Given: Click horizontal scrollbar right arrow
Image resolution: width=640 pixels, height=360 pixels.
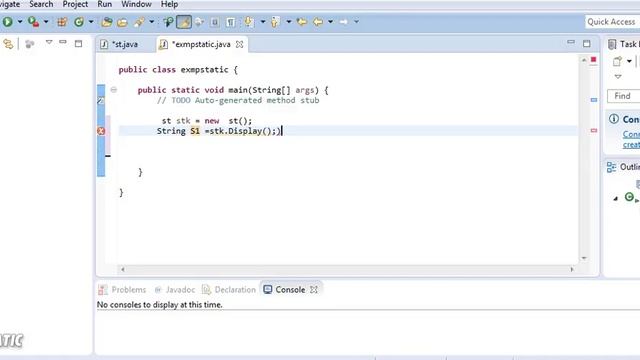Looking at the screenshot, I should [572, 269].
